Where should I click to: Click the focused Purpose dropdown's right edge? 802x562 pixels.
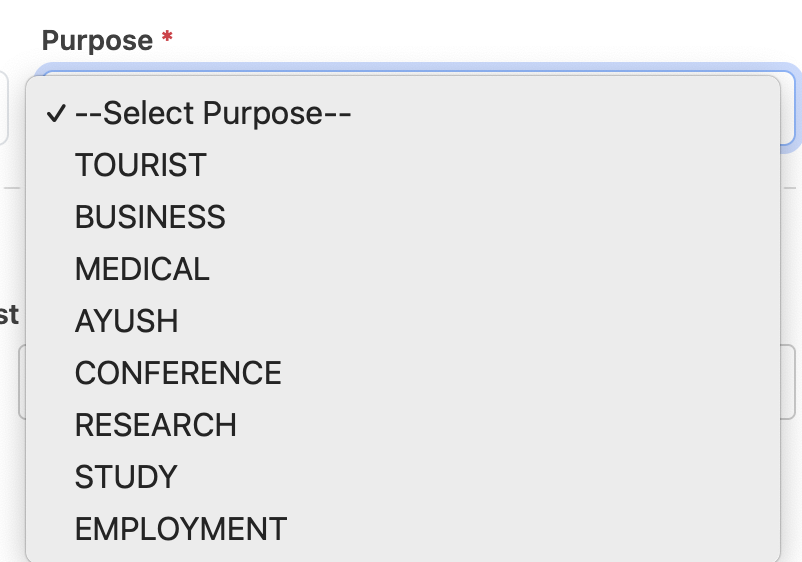coord(788,108)
